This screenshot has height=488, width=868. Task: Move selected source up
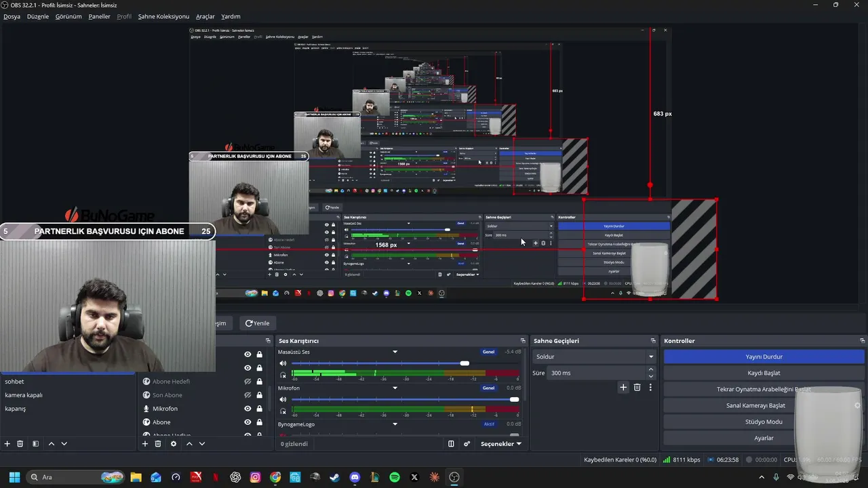[x=189, y=444]
